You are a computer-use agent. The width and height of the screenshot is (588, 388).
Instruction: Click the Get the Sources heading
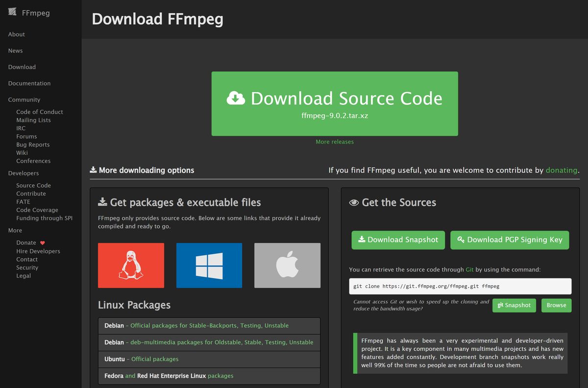[392, 202]
